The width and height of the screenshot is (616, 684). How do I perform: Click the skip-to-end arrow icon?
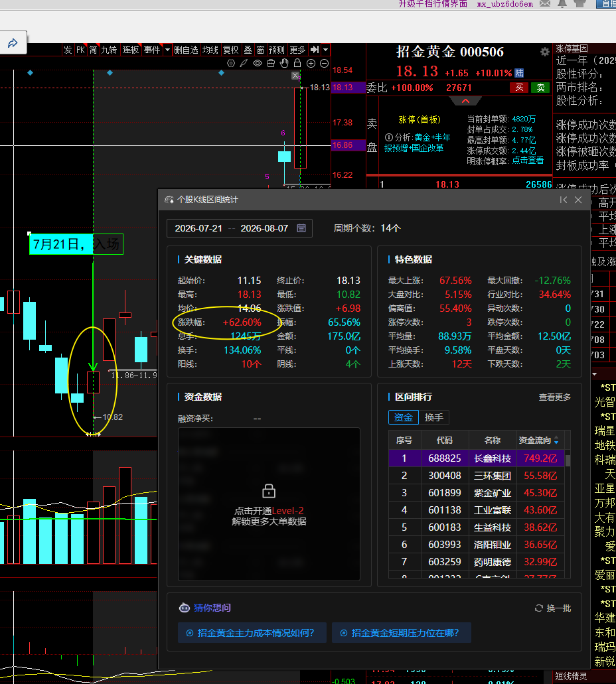pyautogui.click(x=315, y=50)
